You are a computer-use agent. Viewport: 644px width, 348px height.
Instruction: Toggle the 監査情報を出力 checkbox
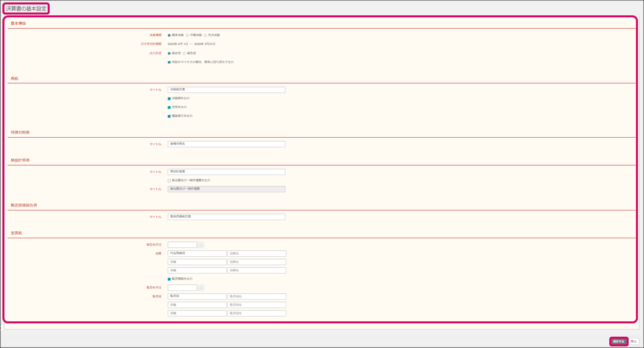(x=169, y=279)
